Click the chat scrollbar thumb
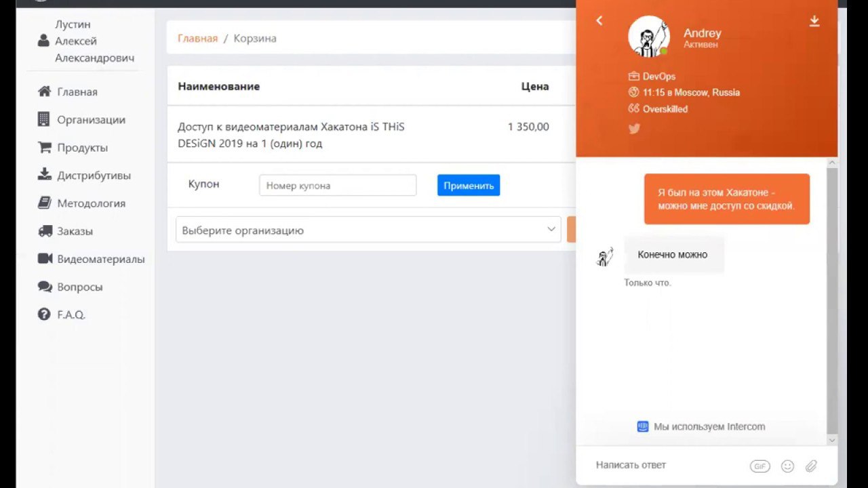This screenshot has height=488, width=868. point(833,300)
